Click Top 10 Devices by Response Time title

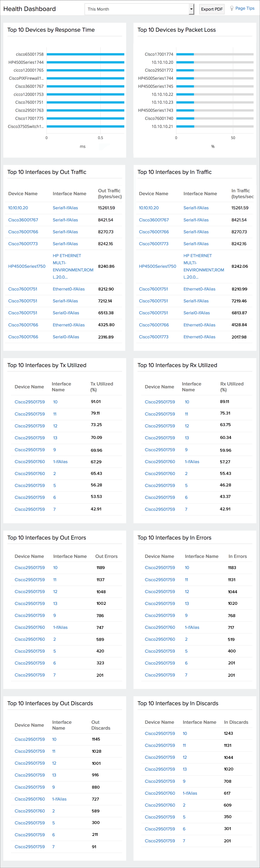coord(51,30)
